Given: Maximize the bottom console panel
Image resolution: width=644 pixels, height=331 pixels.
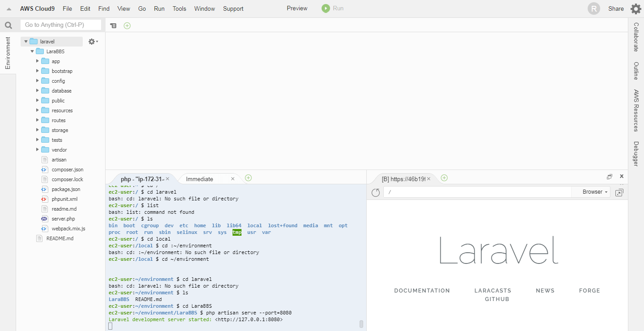Looking at the screenshot, I should (610, 177).
